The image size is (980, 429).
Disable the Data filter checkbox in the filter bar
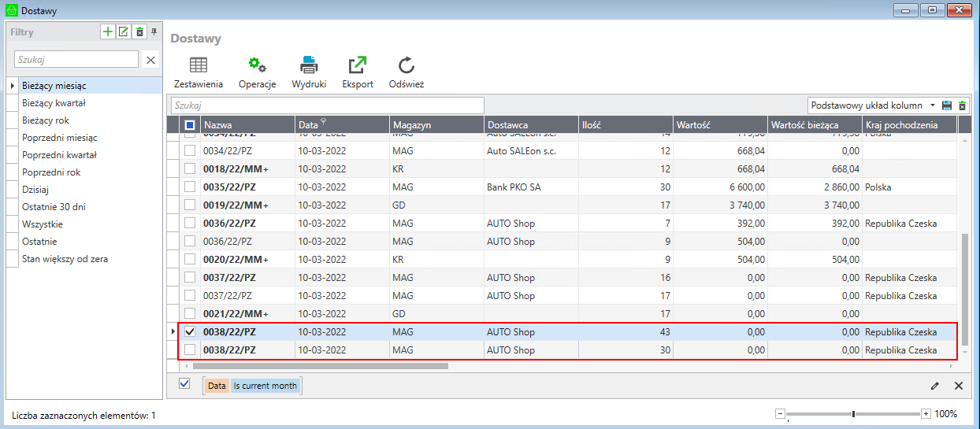(184, 384)
